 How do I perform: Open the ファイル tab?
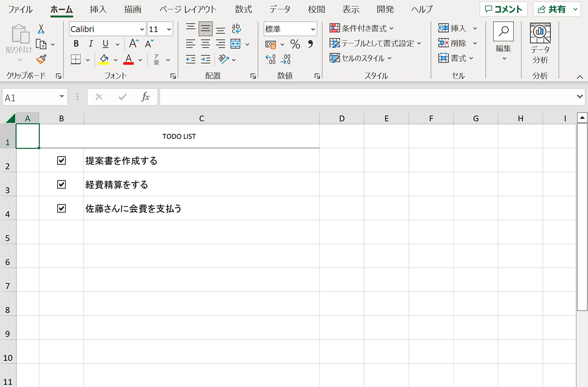[20, 9]
